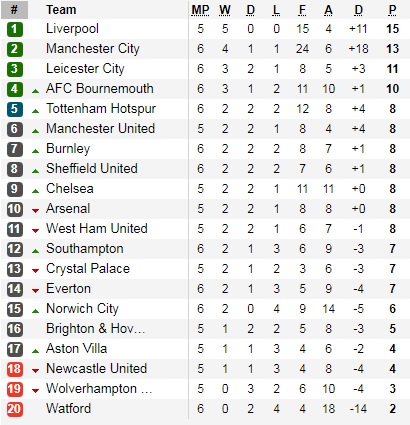The height and width of the screenshot is (425, 410).
Task: Click the rank 12 grey badge
Action: [x=14, y=249]
